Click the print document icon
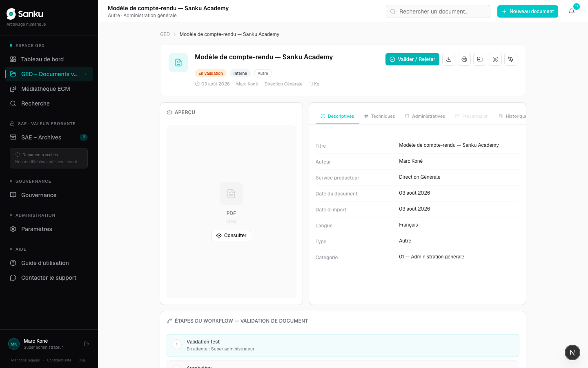 click(x=464, y=59)
